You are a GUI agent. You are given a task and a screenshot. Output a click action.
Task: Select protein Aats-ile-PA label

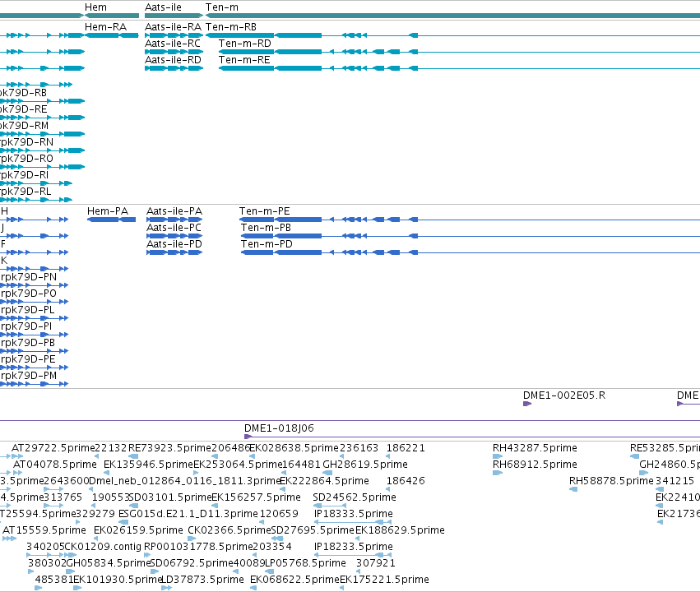click(x=174, y=211)
